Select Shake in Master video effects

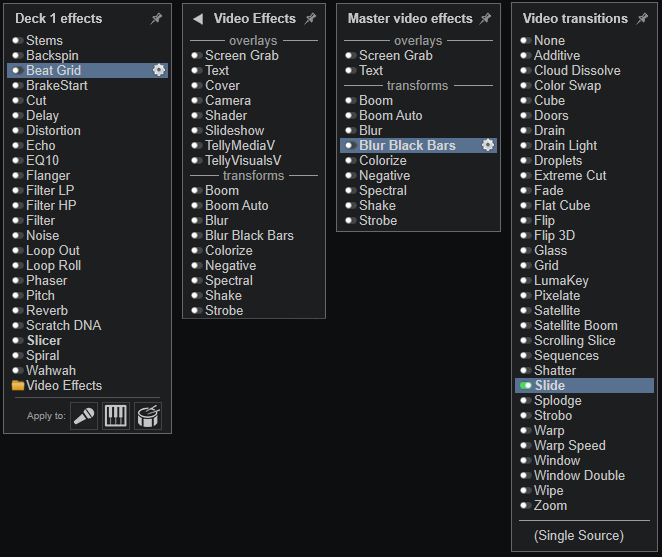pyautogui.click(x=377, y=205)
